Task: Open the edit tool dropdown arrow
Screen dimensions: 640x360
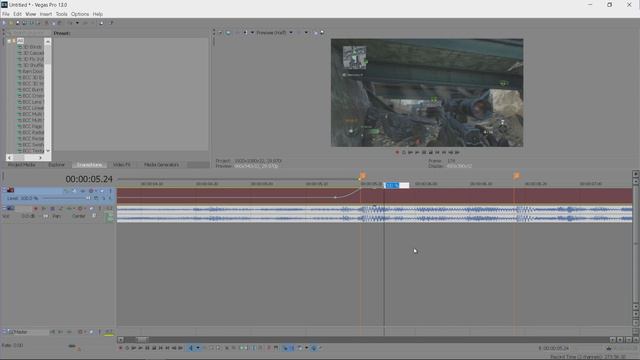Action: 198,348
